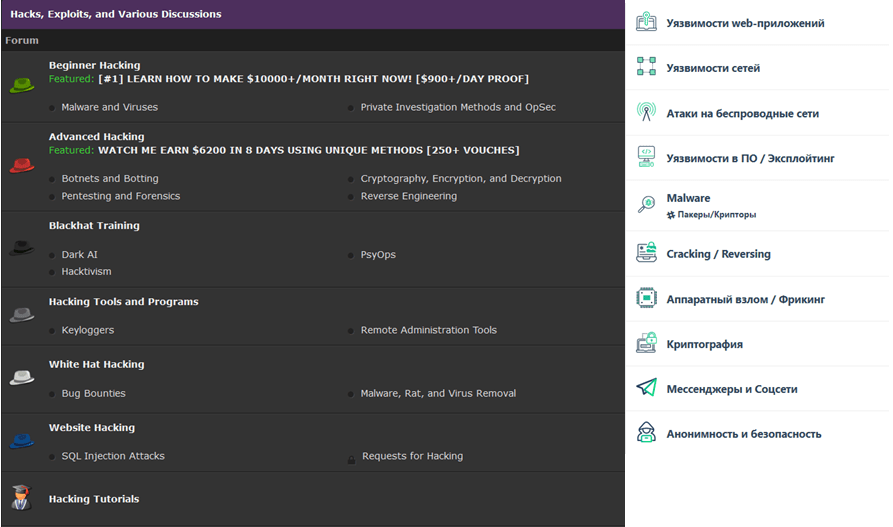The image size is (893, 527).
Task: Click the white hat icon
Action: tap(22, 378)
